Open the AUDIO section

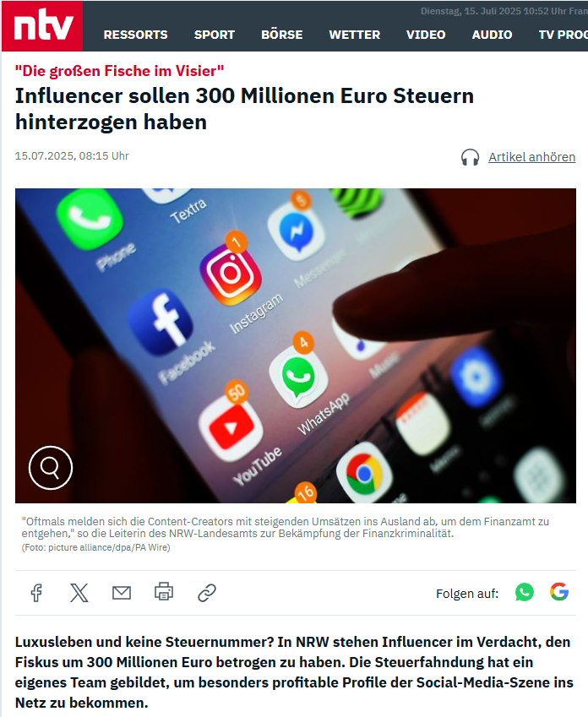pyautogui.click(x=492, y=35)
